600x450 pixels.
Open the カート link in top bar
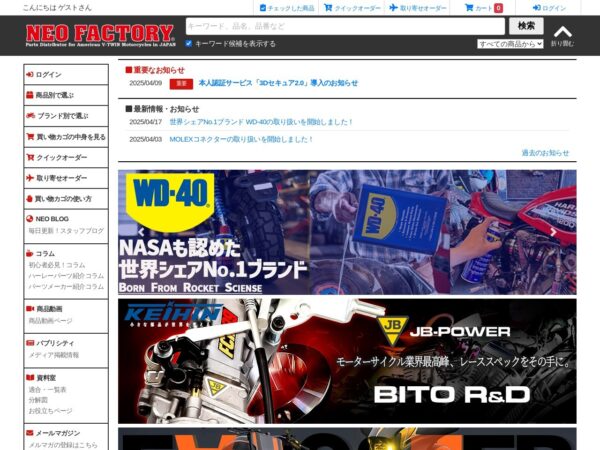pos(478,8)
